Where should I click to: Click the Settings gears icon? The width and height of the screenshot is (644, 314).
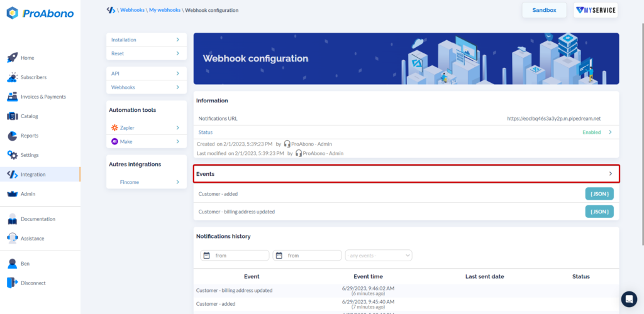[13, 155]
